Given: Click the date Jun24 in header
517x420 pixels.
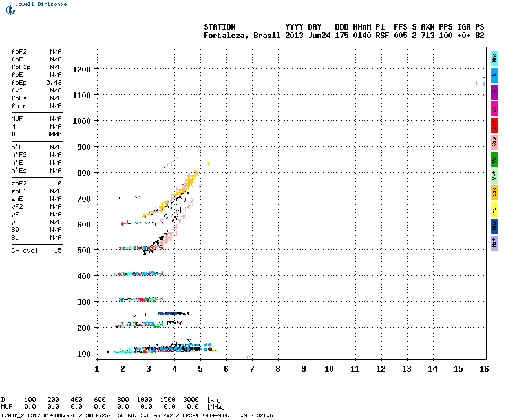Looking at the screenshot, I should (x=319, y=36).
